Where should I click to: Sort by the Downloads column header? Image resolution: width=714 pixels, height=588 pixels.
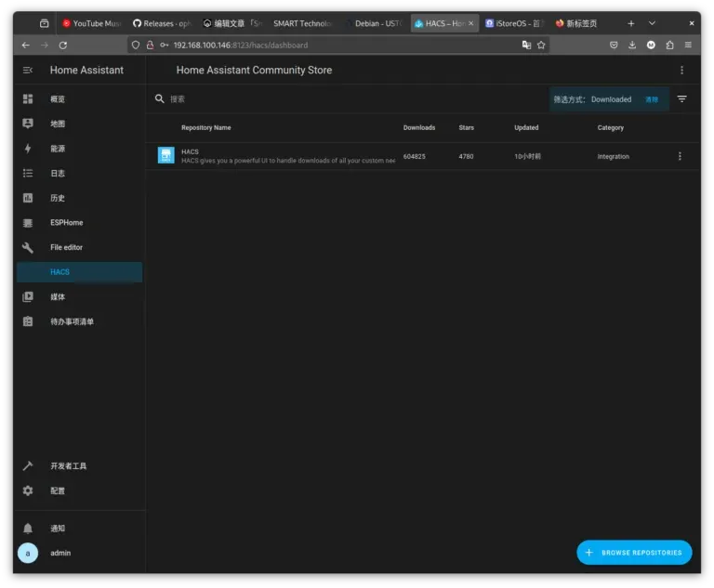click(x=418, y=128)
